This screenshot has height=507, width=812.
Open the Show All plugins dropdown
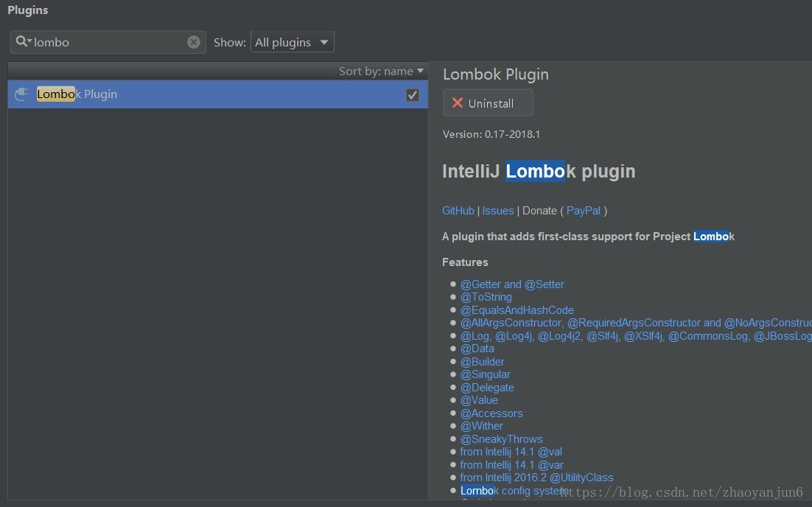click(x=293, y=42)
